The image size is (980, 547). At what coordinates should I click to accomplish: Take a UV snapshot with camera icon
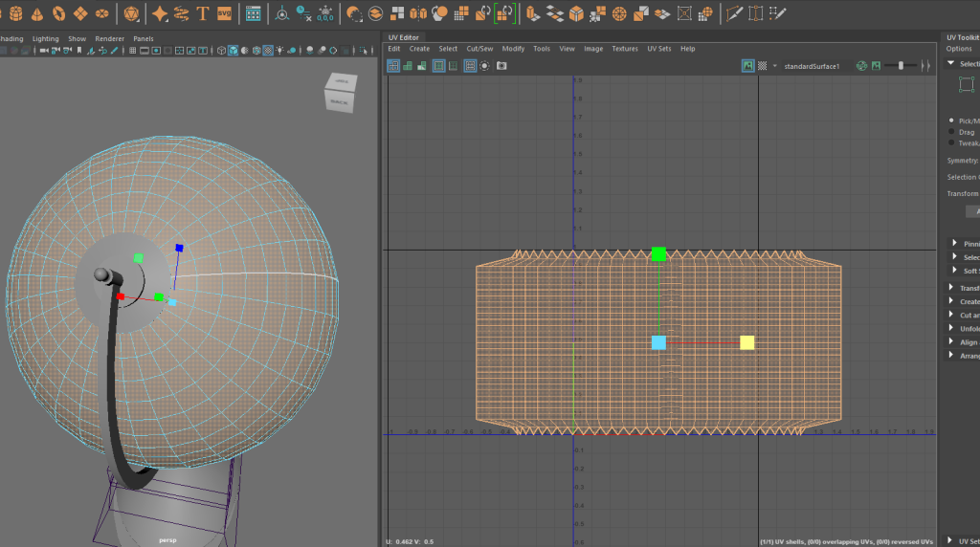tap(501, 66)
